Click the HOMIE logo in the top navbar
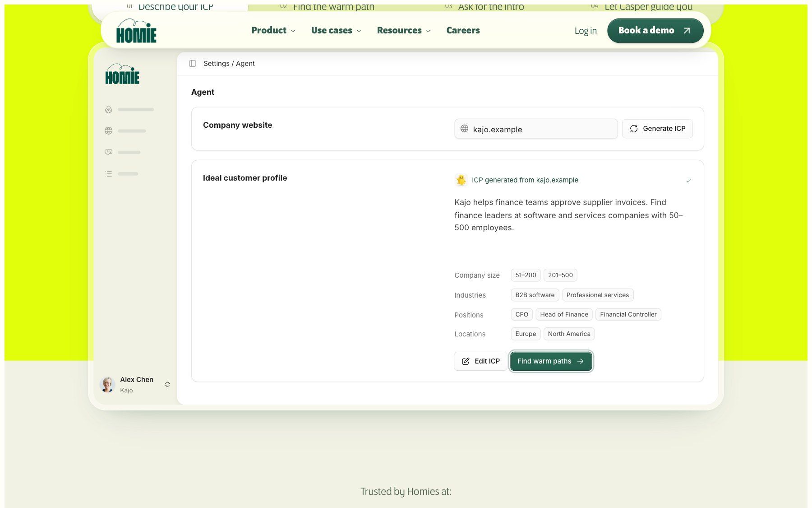The image size is (812, 508). pyautogui.click(x=136, y=31)
